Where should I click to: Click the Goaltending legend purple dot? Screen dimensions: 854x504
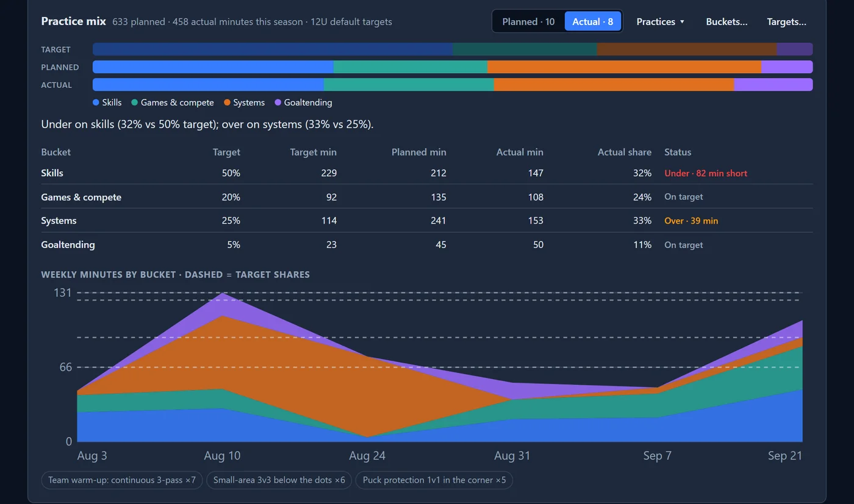point(278,102)
